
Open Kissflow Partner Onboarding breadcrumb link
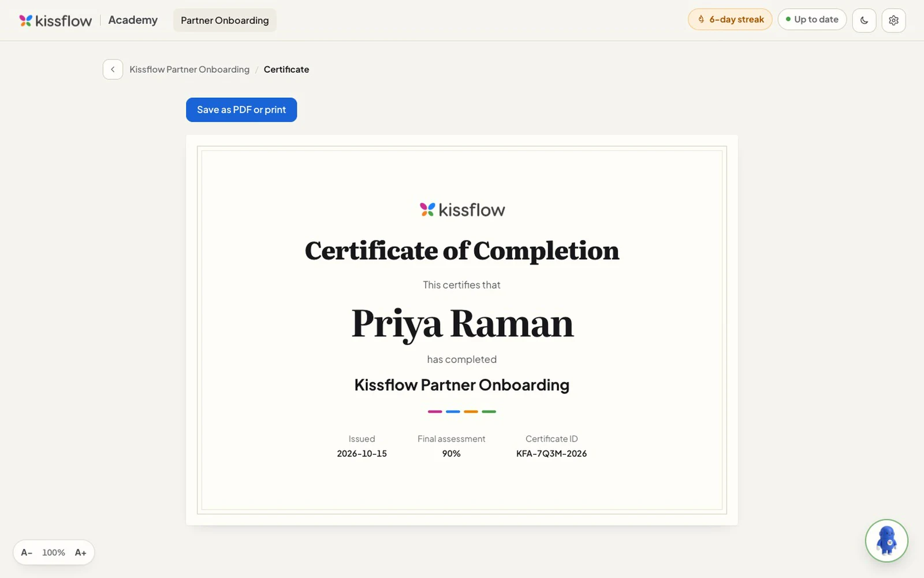click(x=189, y=69)
